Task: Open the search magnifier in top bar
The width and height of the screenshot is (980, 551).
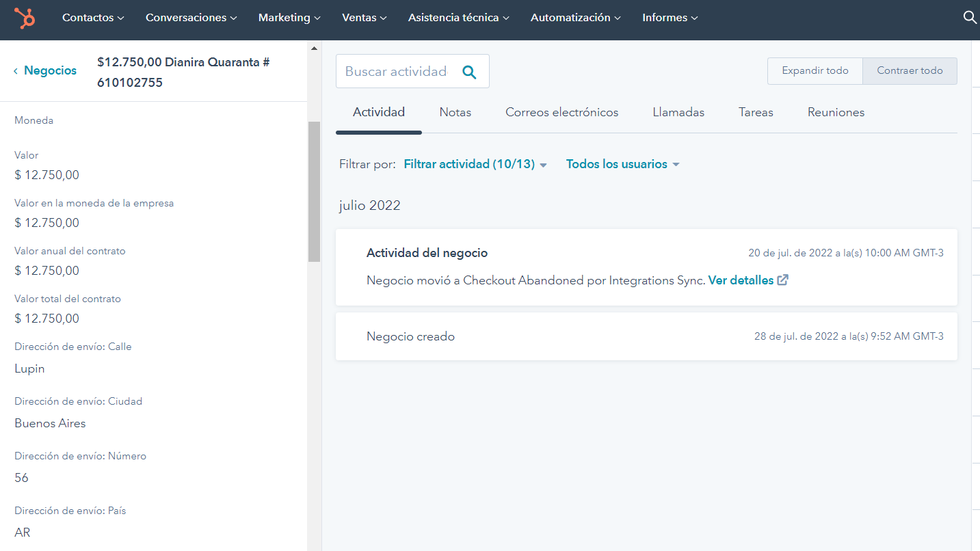Action: pyautogui.click(x=970, y=18)
